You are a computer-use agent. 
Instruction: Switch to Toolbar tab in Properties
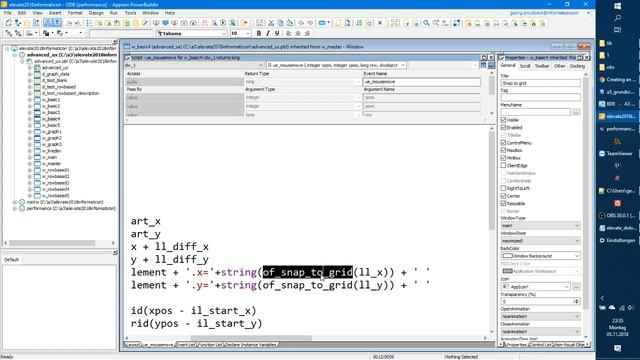542,66
